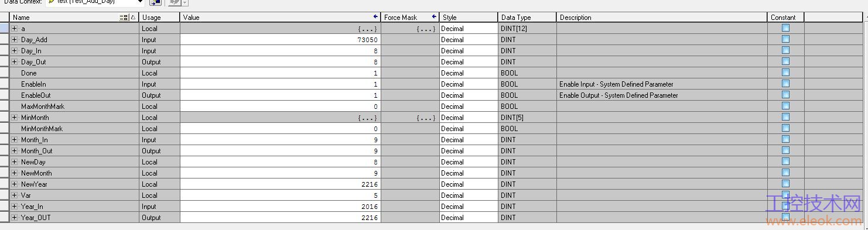Toggle Constant checkbox for Day_Out
This screenshot has width=868, height=230.
tap(785, 61)
